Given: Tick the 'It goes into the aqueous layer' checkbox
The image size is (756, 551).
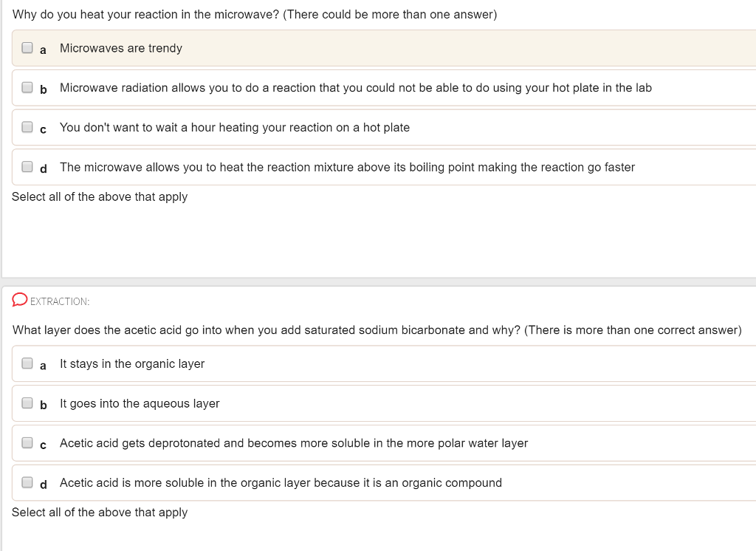Looking at the screenshot, I should [27, 403].
